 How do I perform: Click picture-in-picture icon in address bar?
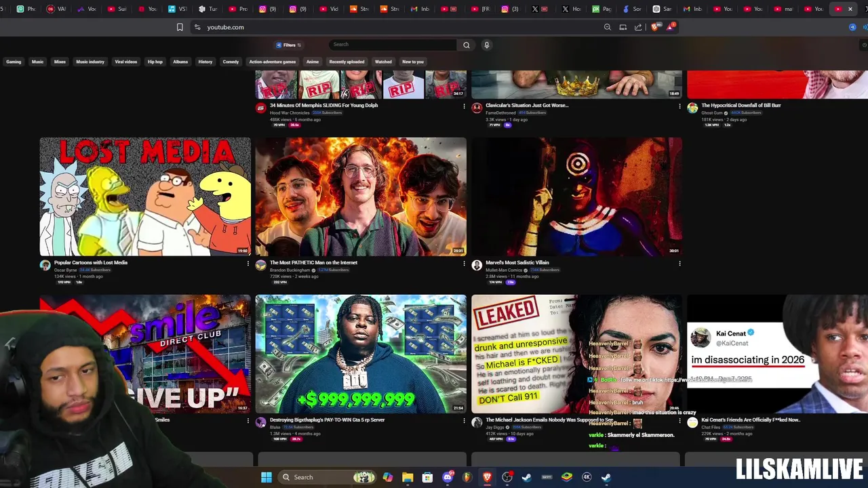[x=623, y=27]
